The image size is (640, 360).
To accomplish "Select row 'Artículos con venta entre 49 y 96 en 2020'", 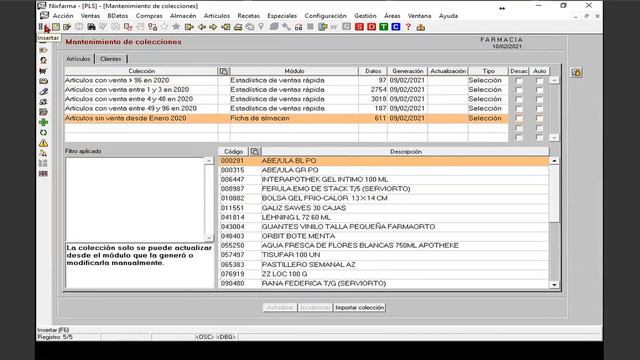I will coord(286,109).
